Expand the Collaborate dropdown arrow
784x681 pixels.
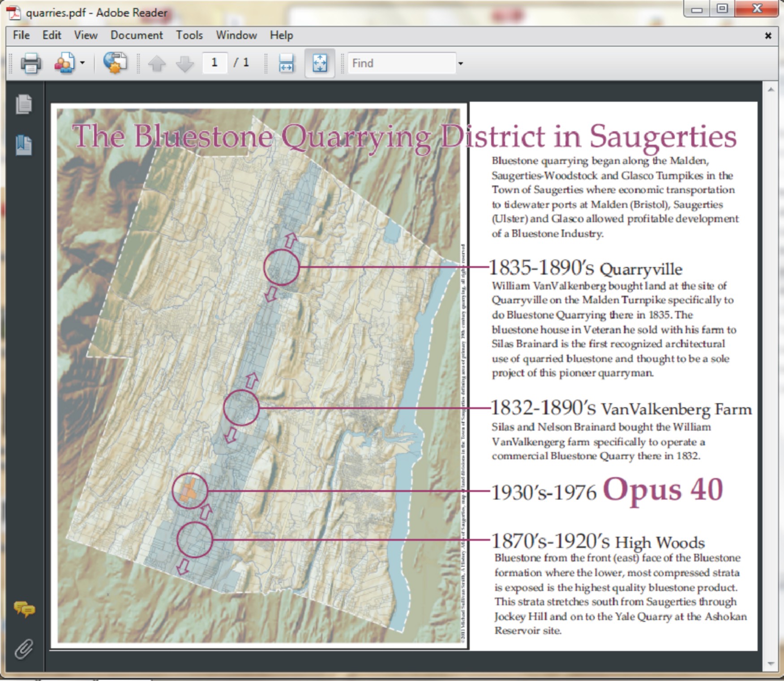click(82, 63)
